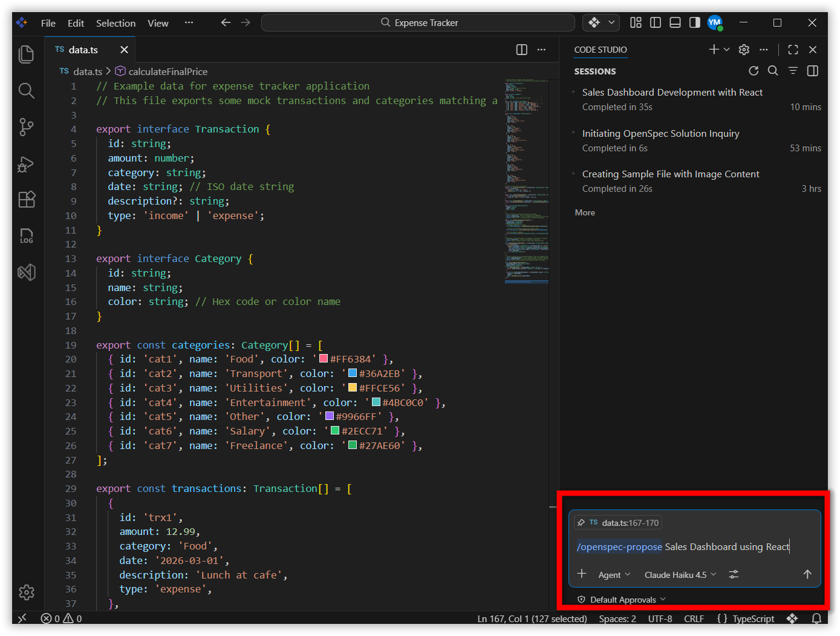
Task: Open the File menu
Action: click(x=48, y=23)
